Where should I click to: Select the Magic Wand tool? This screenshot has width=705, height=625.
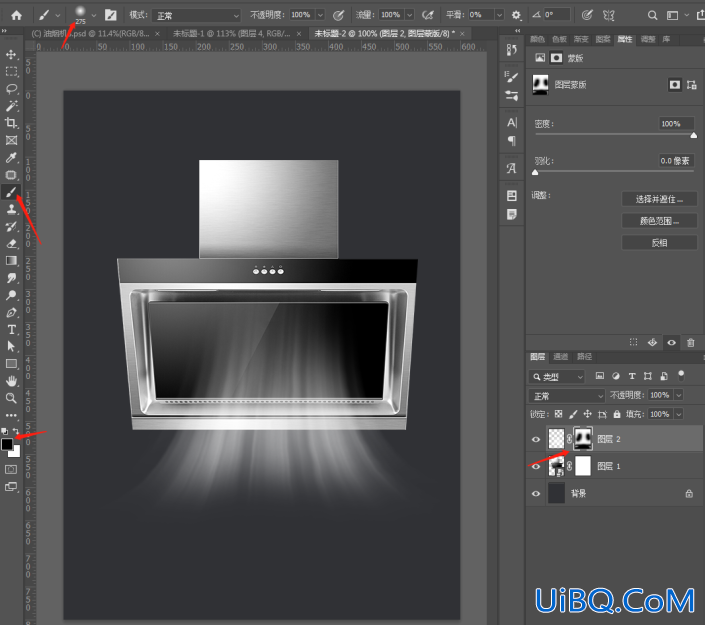click(11, 106)
